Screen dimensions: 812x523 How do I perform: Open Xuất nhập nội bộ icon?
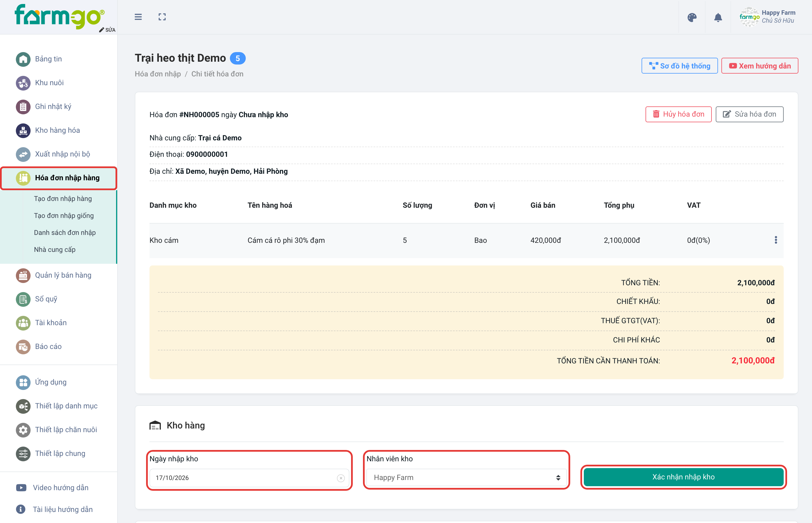point(23,154)
